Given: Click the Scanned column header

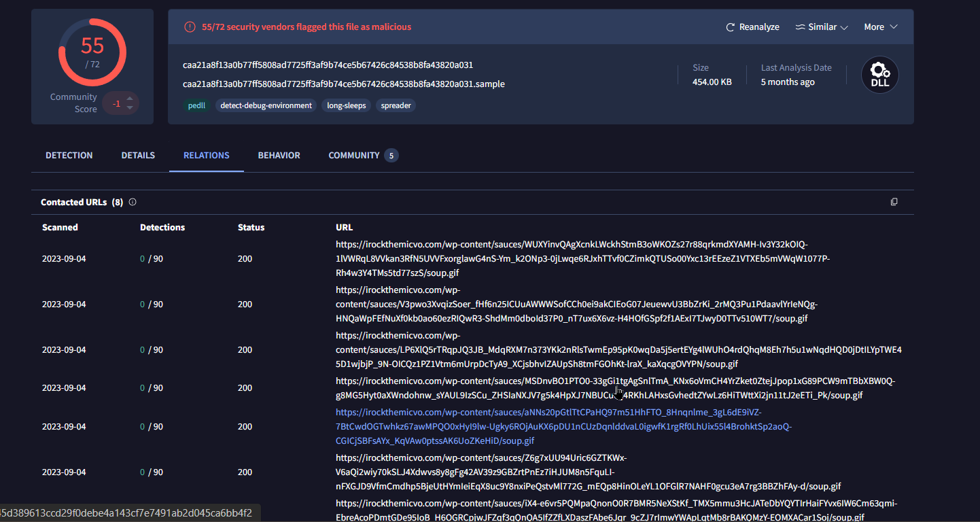Looking at the screenshot, I should coord(60,228).
